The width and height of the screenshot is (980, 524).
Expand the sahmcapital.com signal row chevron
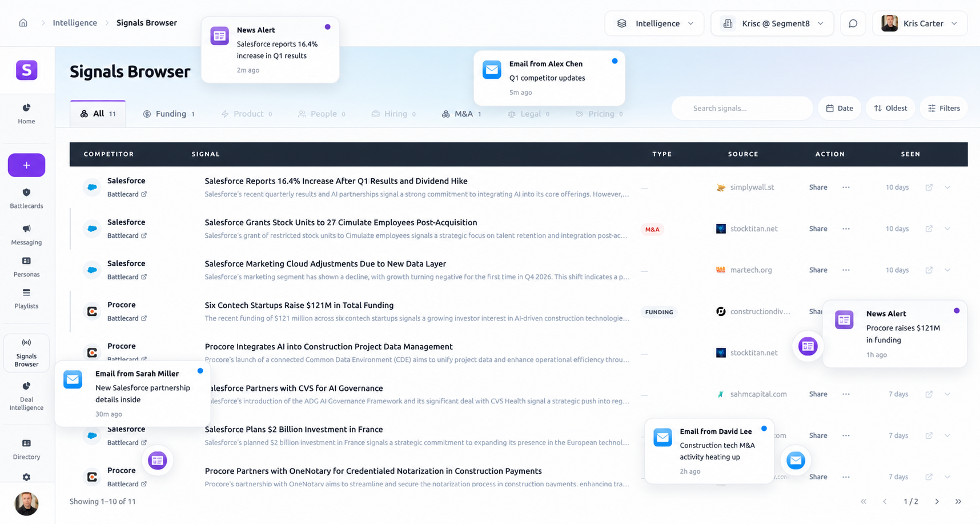(x=947, y=394)
